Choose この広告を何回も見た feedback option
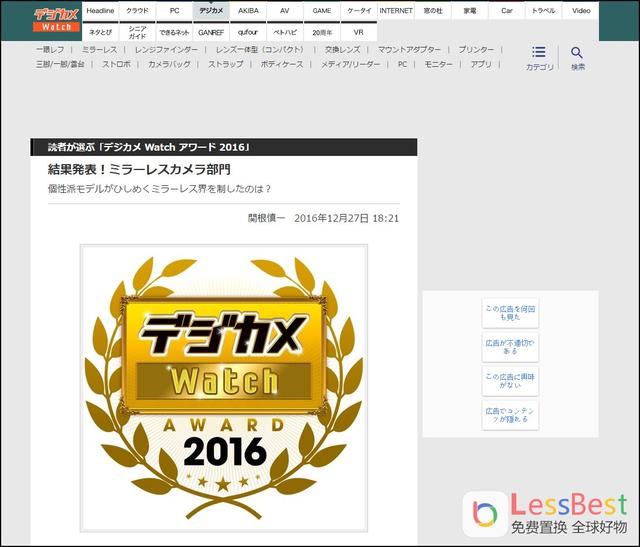This screenshot has height=547, width=640. [x=510, y=313]
